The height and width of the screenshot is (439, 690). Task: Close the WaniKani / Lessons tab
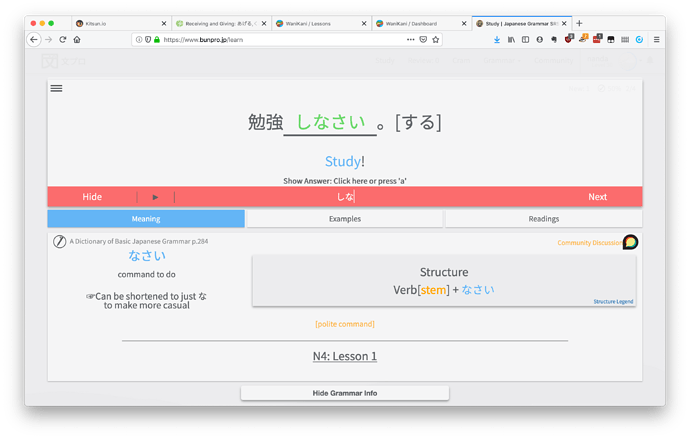364,24
